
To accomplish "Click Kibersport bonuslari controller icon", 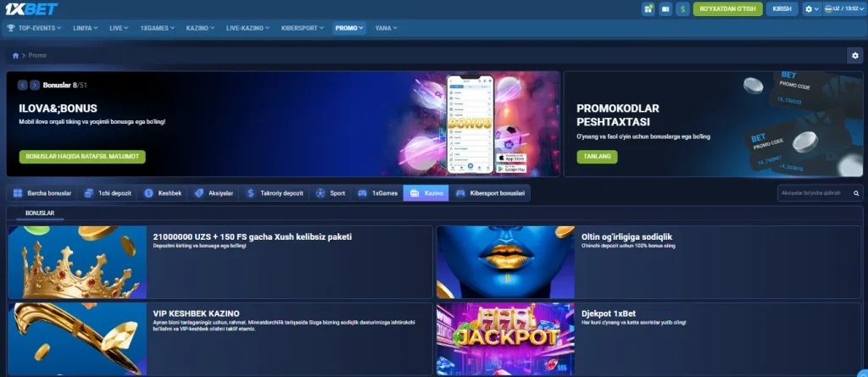I will [460, 193].
